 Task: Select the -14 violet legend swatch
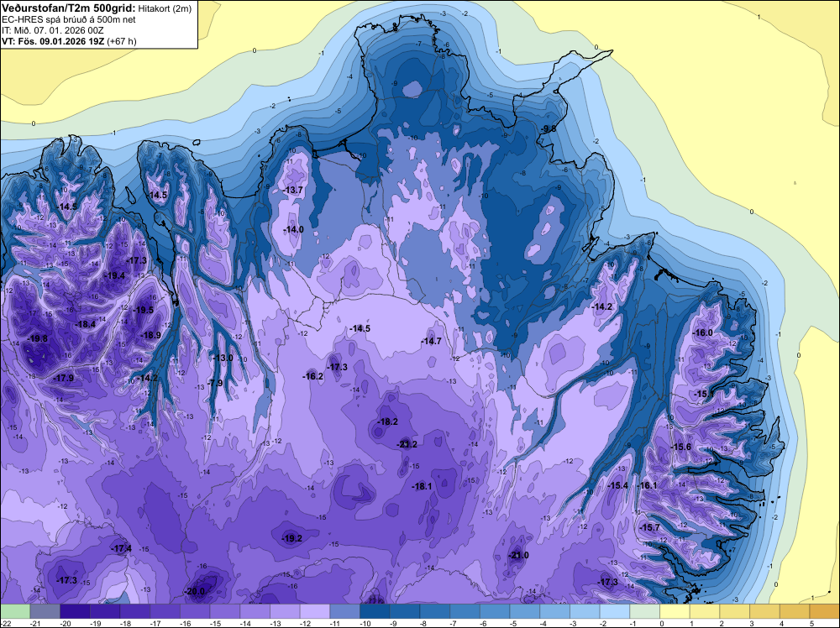coord(255,611)
